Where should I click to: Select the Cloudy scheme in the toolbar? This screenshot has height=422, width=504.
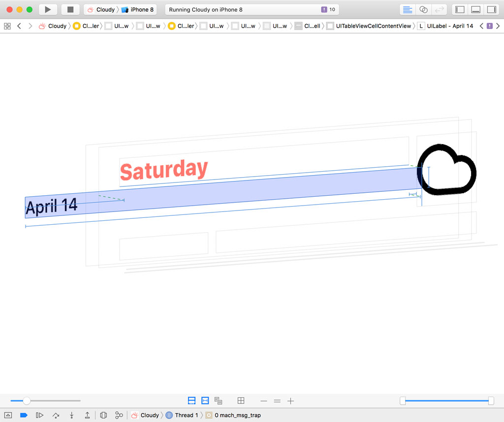[x=103, y=9]
